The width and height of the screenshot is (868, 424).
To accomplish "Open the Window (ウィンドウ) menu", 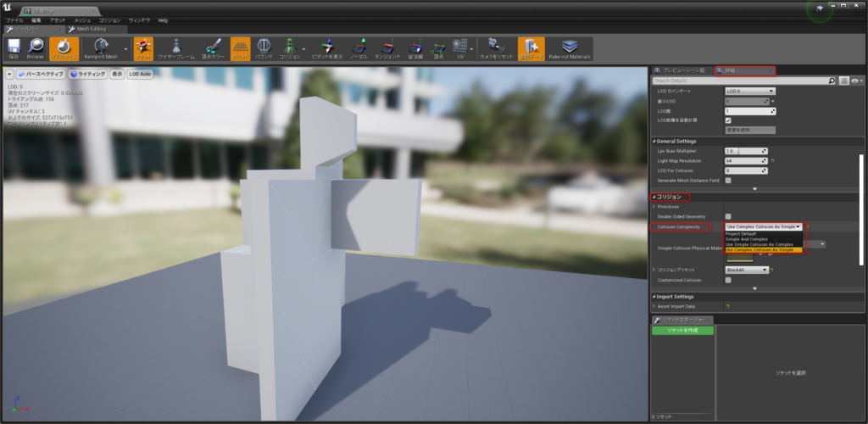I will (140, 20).
